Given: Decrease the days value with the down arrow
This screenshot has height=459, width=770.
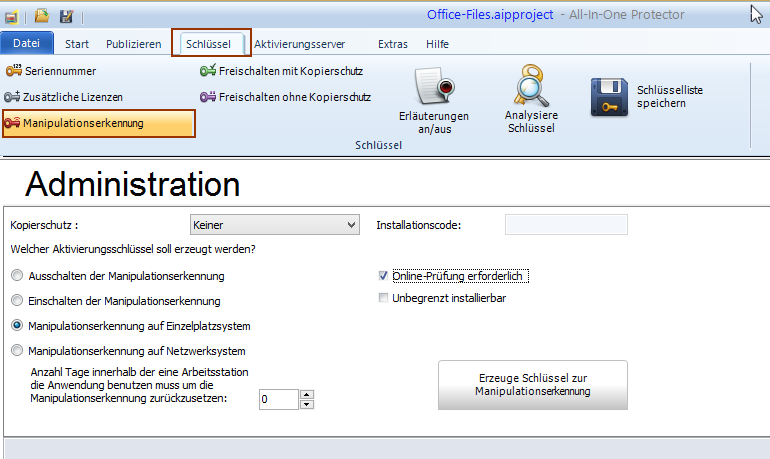Looking at the screenshot, I should pos(307,404).
